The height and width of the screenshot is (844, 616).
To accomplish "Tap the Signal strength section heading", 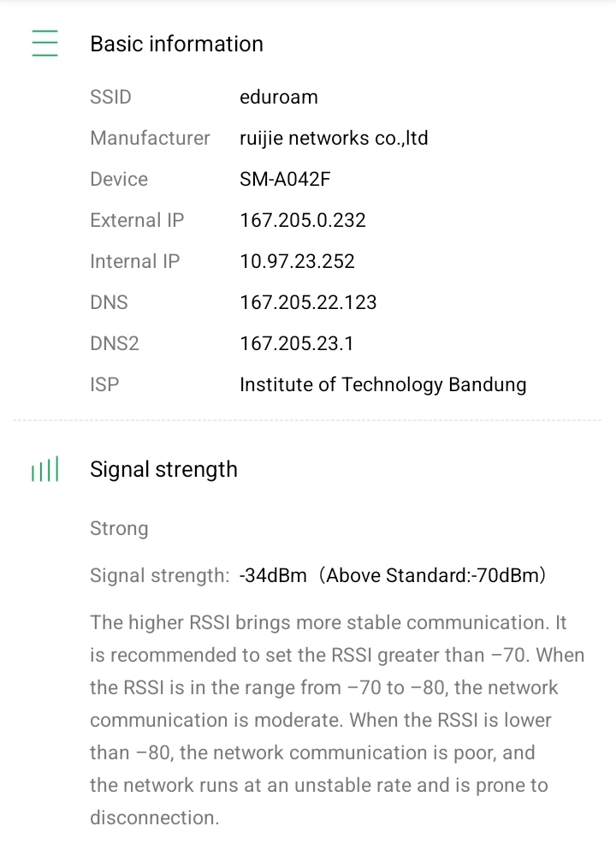I will [x=163, y=469].
